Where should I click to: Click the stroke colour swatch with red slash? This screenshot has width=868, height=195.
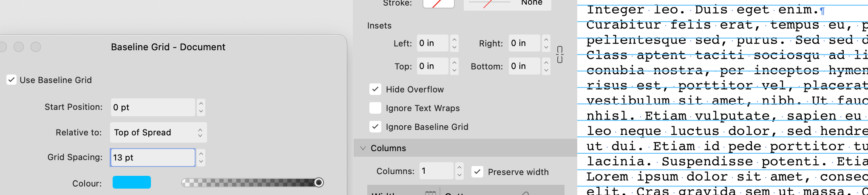click(x=439, y=4)
